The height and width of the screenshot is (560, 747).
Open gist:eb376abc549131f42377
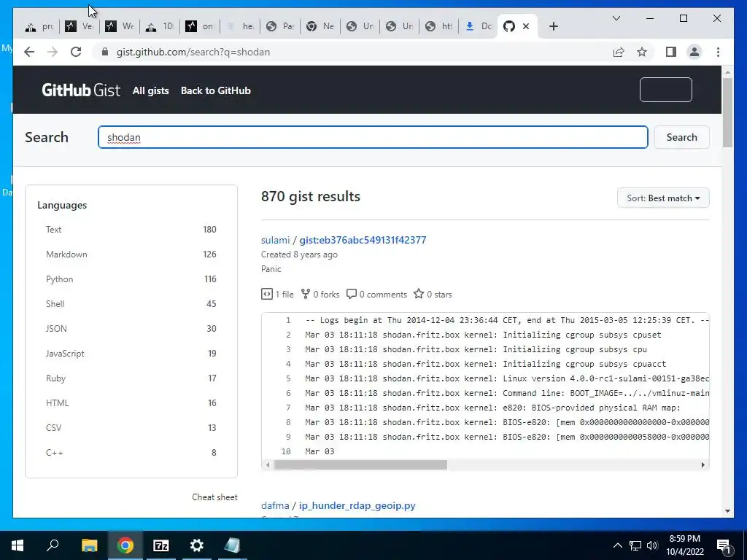[x=363, y=240]
